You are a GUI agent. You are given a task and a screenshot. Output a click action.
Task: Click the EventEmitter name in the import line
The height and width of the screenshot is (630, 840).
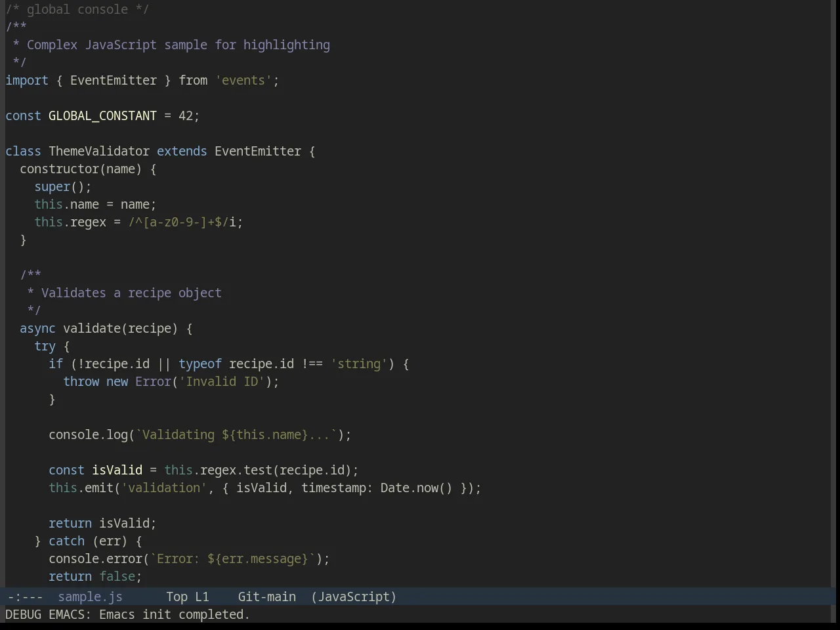(114, 80)
